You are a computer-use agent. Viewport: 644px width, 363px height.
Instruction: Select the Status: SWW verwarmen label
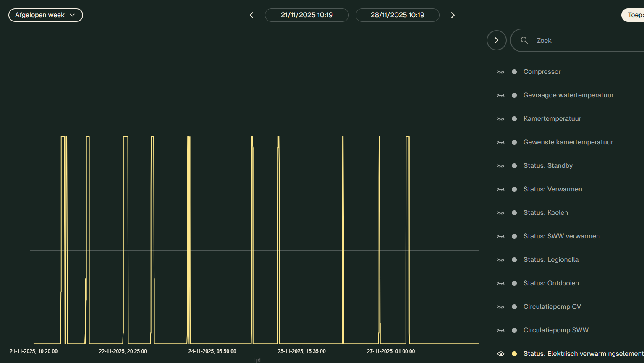click(562, 236)
